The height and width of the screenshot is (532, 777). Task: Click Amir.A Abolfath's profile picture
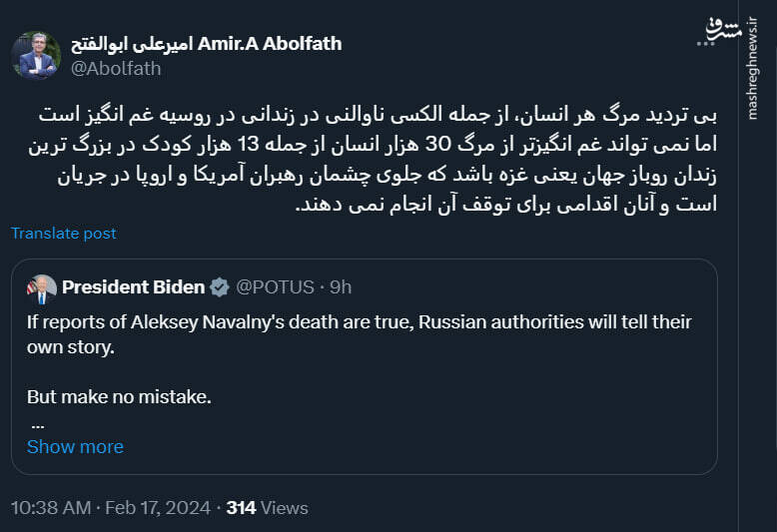37,55
